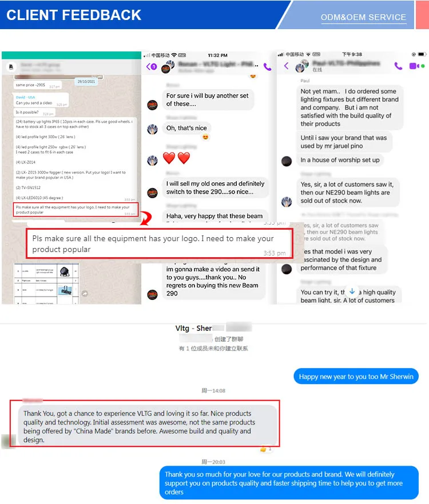The width and height of the screenshot is (429, 504).
Task: Tap the purple phone call icon in the middle chat
Action: click(267, 66)
